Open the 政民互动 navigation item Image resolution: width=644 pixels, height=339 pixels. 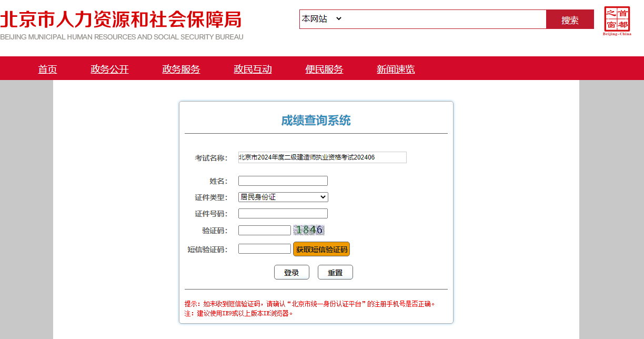coord(253,69)
